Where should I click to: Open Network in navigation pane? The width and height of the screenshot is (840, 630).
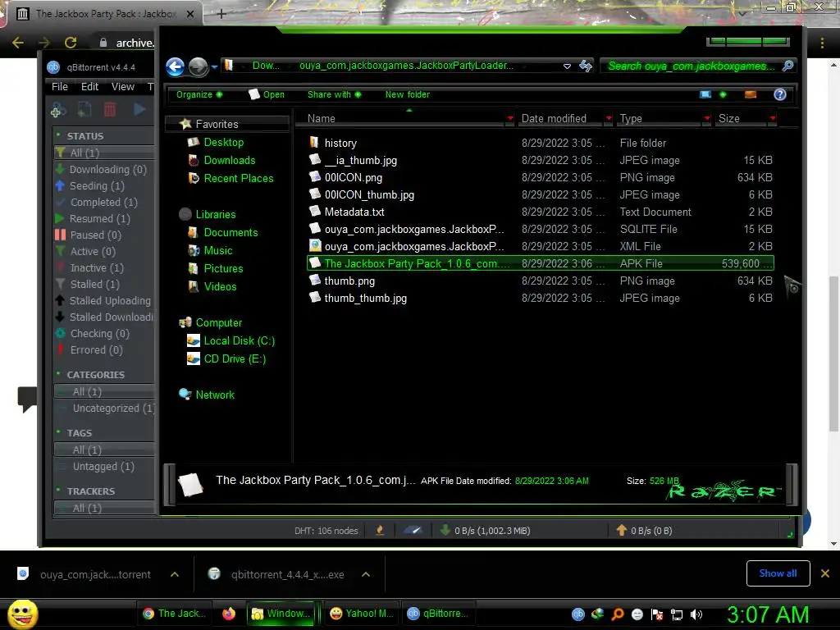coord(215,395)
